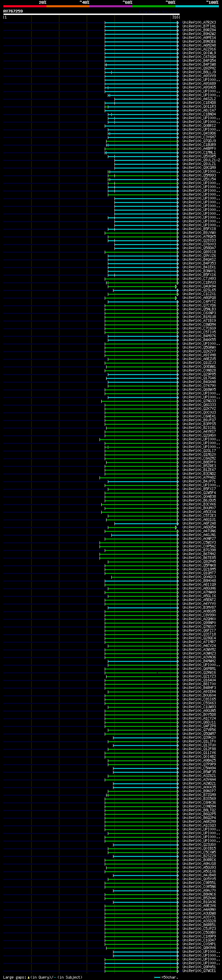Image resolution: width=222 pixels, height=980 pixels.
Task: Select the UniRef100_A2Z916 label
Action: [x=199, y=49]
